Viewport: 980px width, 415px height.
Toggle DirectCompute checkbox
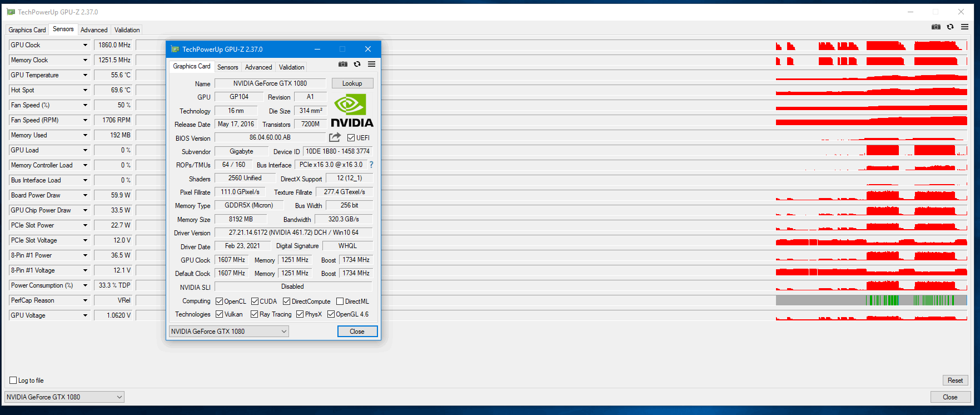coord(287,302)
